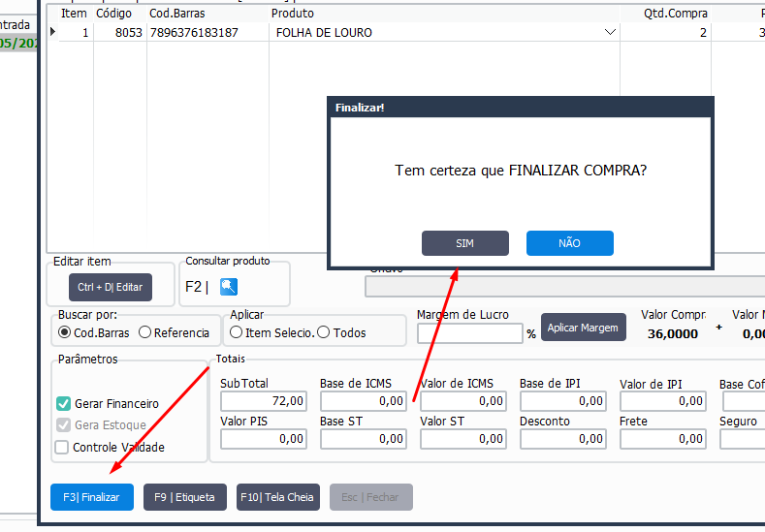Select Todos radio option
765x532 pixels.
point(324,332)
